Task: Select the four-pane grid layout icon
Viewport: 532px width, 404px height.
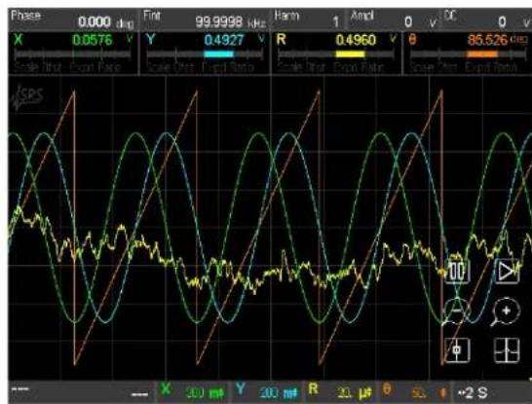Action: [x=507, y=350]
